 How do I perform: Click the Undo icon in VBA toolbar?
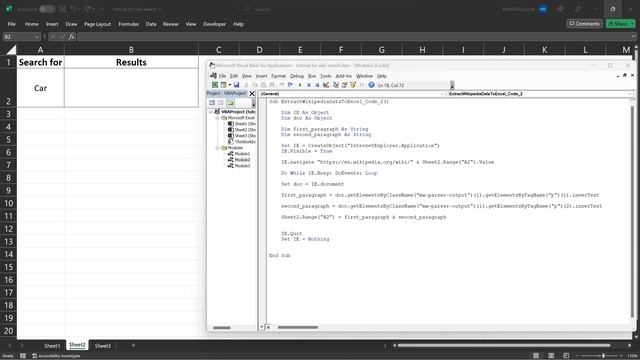tap(282, 85)
